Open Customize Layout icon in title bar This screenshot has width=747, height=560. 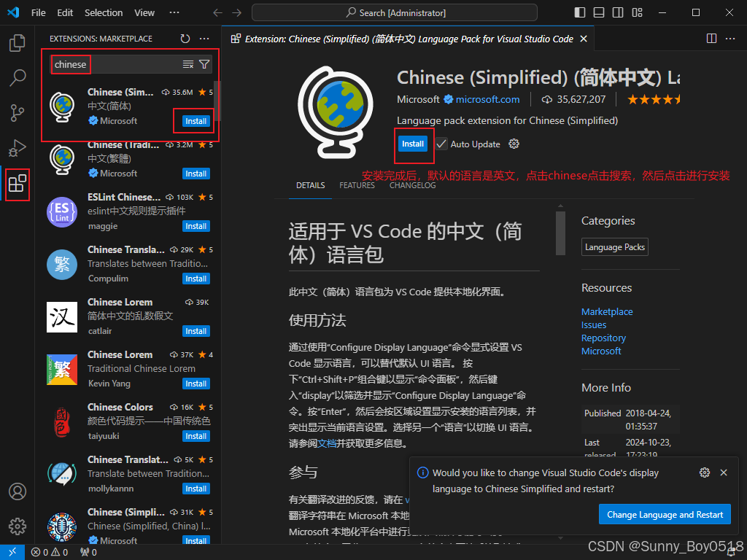pos(637,12)
